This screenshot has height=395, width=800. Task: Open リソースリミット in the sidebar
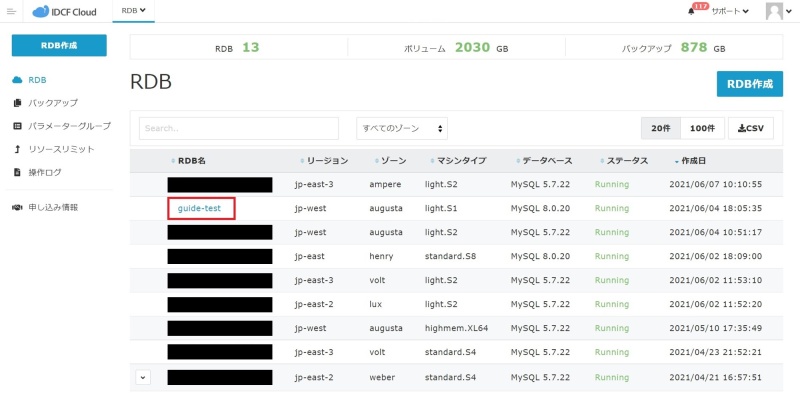pos(61,149)
